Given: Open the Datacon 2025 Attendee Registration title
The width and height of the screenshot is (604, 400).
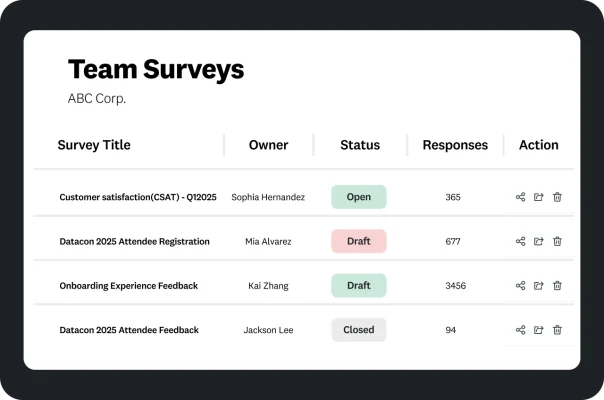Looking at the screenshot, I should [134, 241].
